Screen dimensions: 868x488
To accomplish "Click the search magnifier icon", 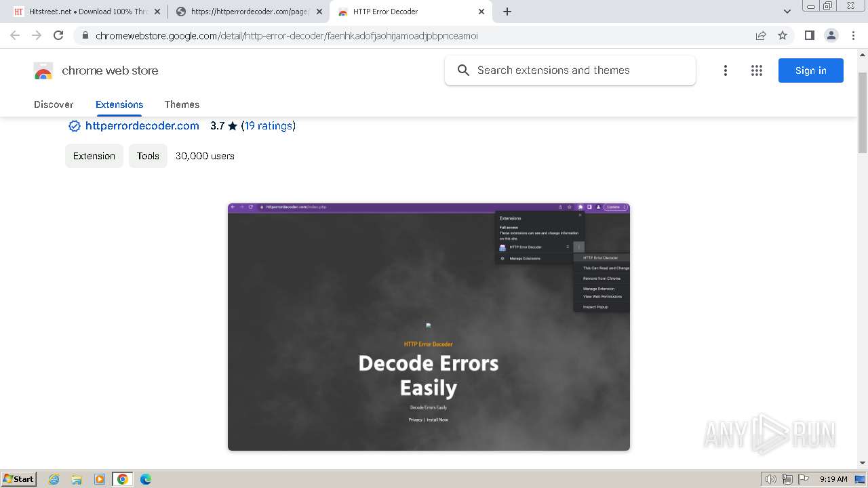I will (x=464, y=70).
